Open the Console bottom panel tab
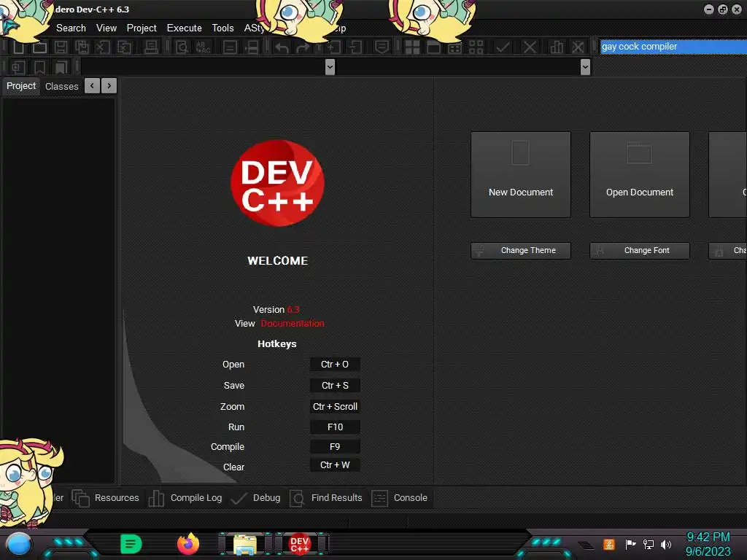Screen dimensions: 747x560 coord(400,498)
